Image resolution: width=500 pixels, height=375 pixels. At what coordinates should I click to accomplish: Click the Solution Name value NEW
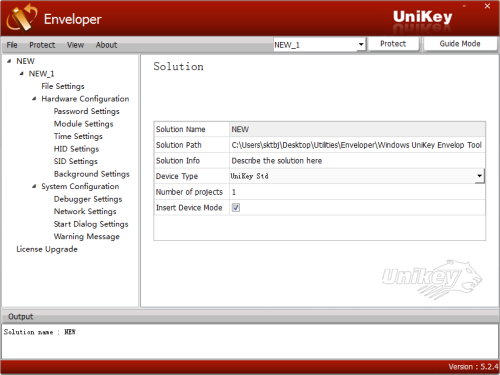point(240,129)
